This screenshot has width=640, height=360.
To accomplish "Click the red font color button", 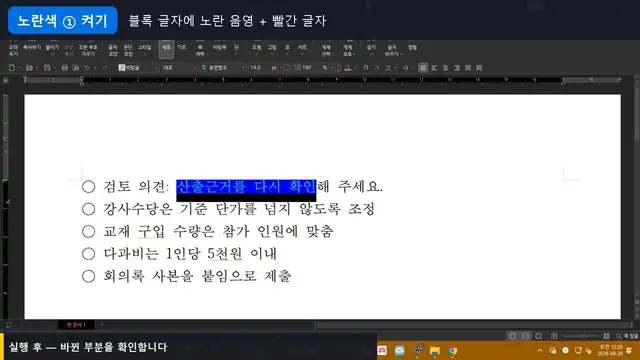I will click(x=348, y=68).
